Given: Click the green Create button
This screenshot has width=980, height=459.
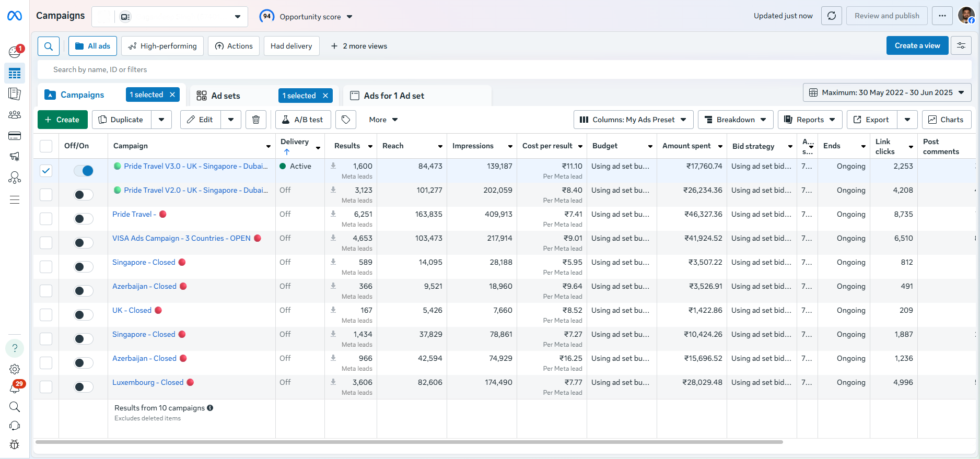Looking at the screenshot, I should pyautogui.click(x=62, y=120).
